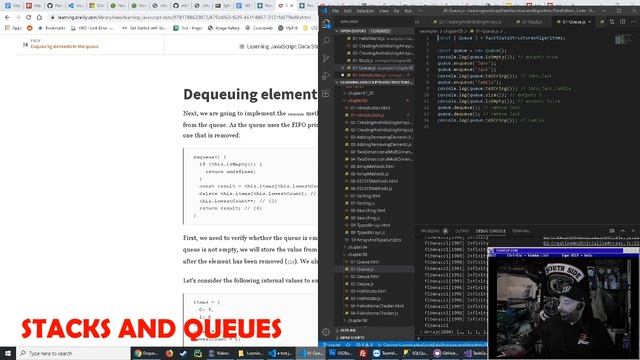Switch to 02-CreatingAndInitializingArrays.js editor tab
640x360 pixels.
tap(468, 22)
